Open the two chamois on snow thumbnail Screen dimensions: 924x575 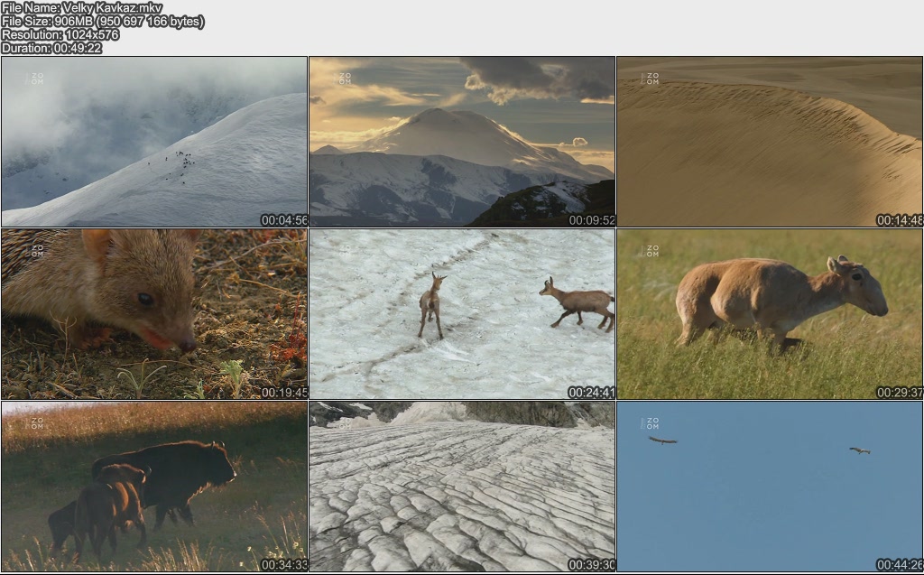tap(462, 313)
